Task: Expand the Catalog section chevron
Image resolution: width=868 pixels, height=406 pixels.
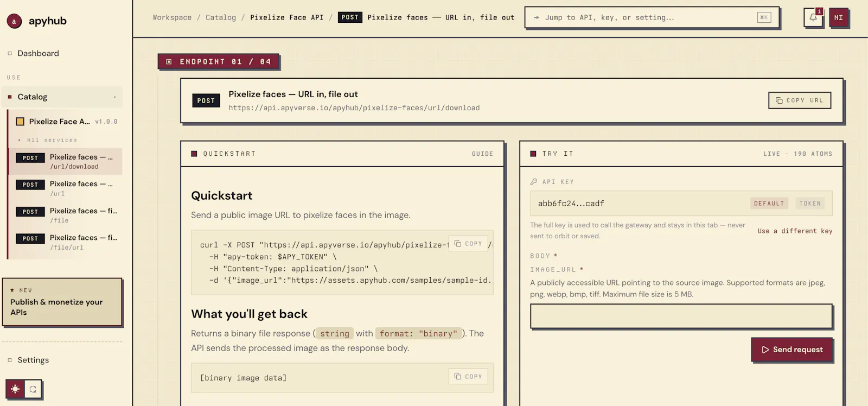Action: pyautogui.click(x=114, y=97)
